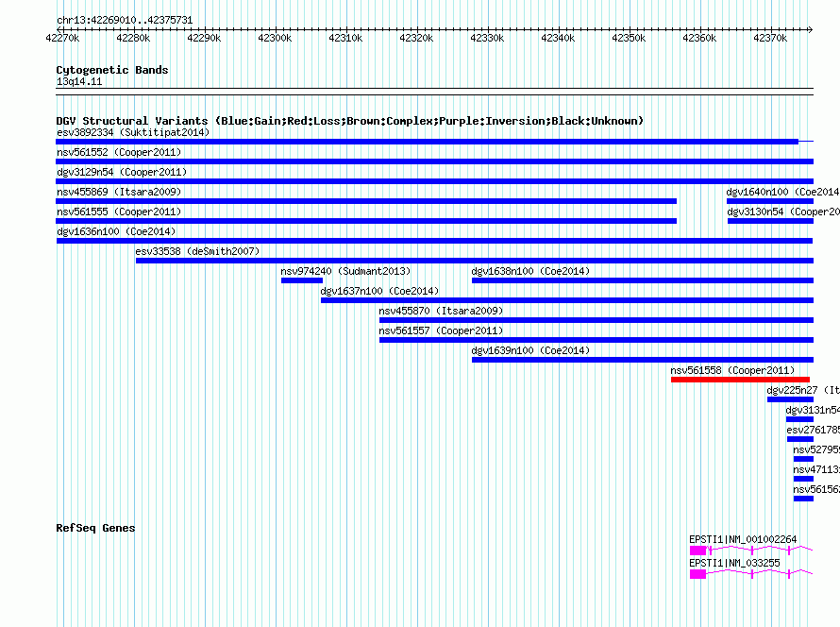Click dgv1638n100 (Coe2014) variant label

coord(530,271)
